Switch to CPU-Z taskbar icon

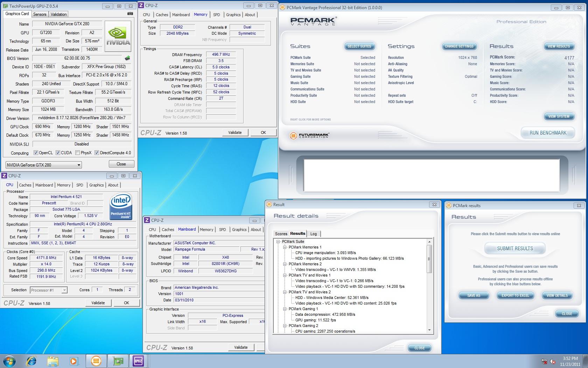point(138,361)
